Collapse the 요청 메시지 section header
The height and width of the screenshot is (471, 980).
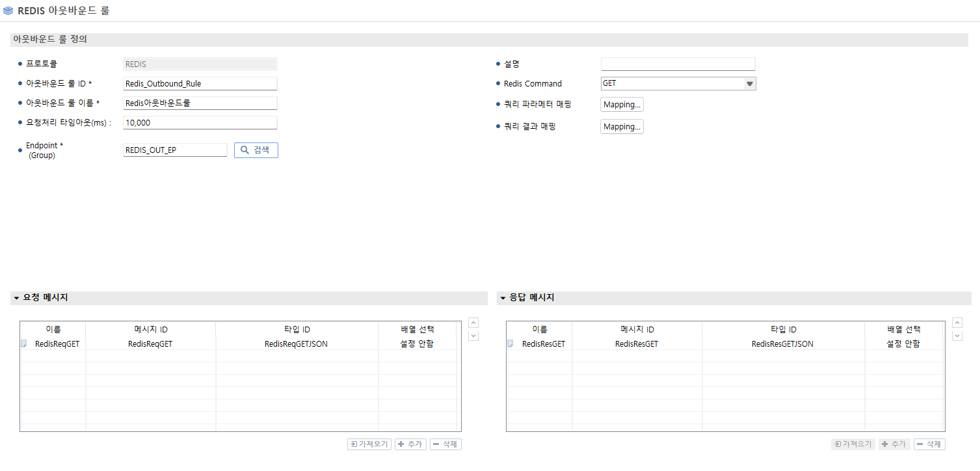pos(16,297)
